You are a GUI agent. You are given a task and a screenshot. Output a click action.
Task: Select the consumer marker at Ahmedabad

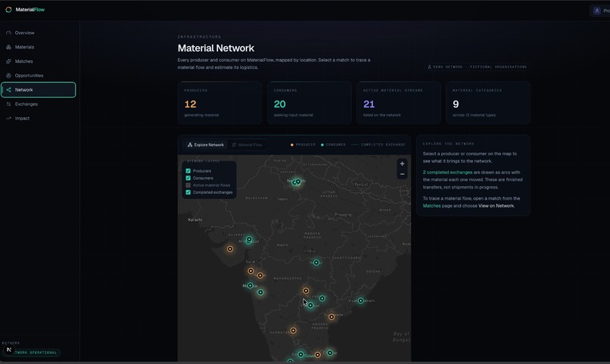[x=249, y=240]
